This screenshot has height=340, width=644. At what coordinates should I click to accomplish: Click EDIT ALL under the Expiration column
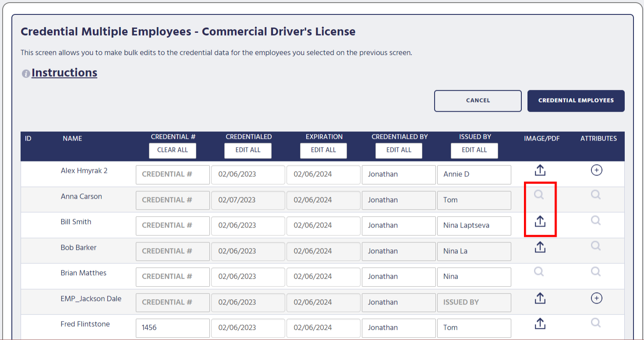[323, 151]
